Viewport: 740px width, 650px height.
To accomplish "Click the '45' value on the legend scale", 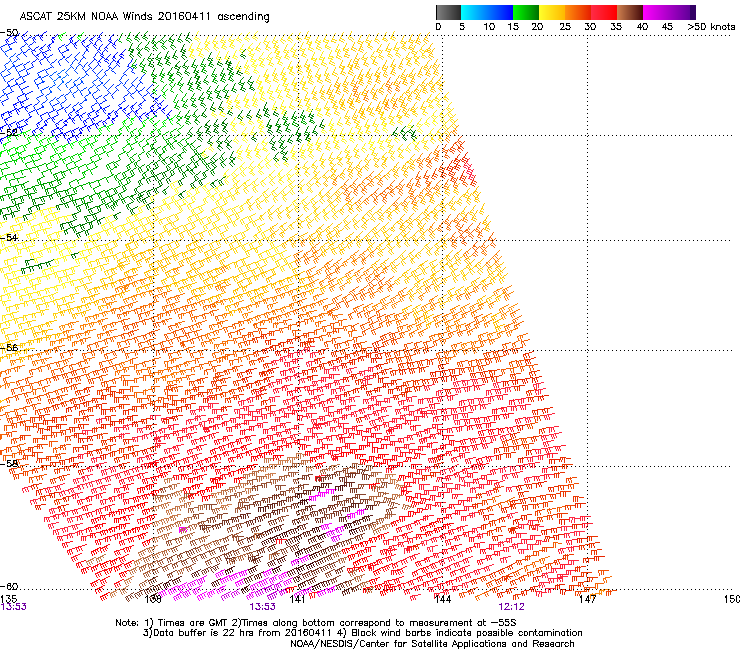I will tap(667, 27).
